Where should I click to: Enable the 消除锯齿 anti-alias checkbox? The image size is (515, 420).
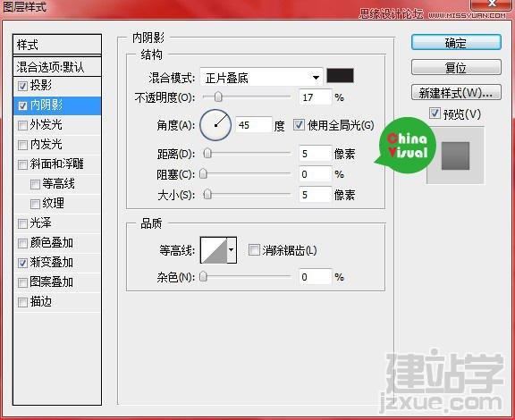254,250
